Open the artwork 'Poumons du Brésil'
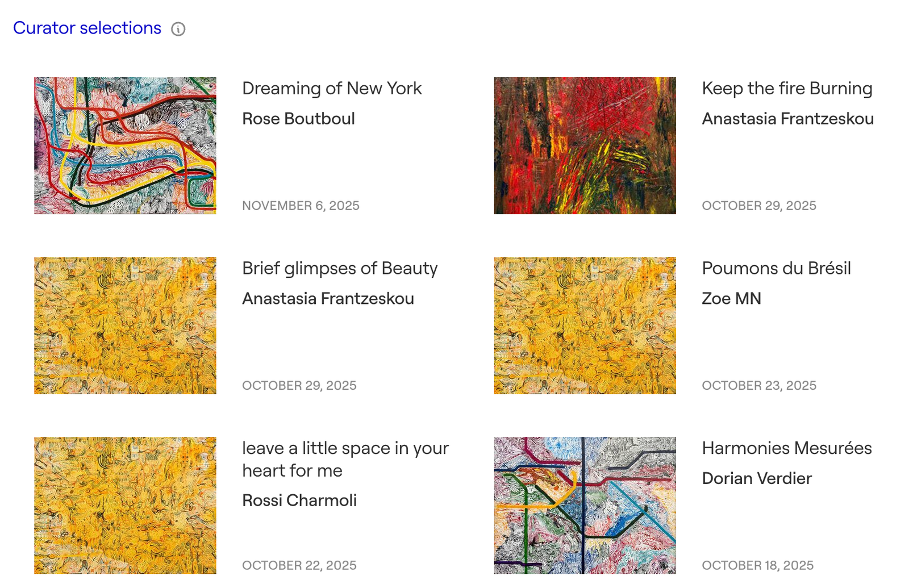This screenshot has width=909, height=588. coord(776,269)
